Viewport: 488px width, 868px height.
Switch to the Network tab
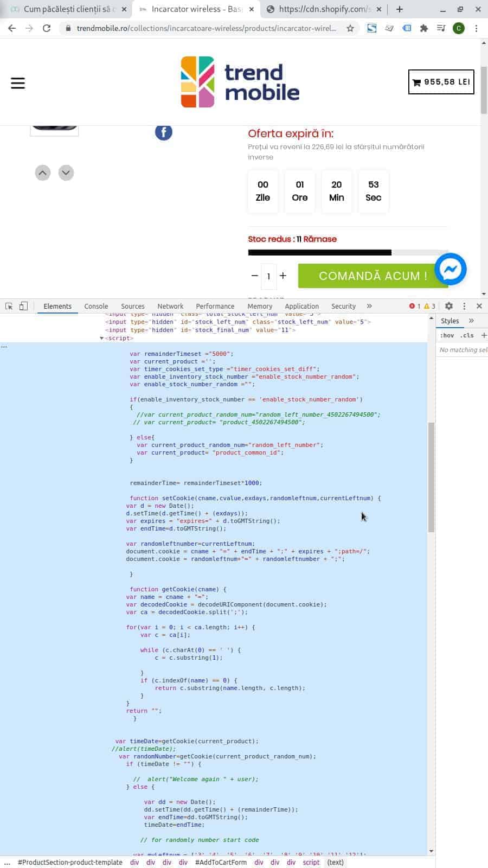point(170,306)
